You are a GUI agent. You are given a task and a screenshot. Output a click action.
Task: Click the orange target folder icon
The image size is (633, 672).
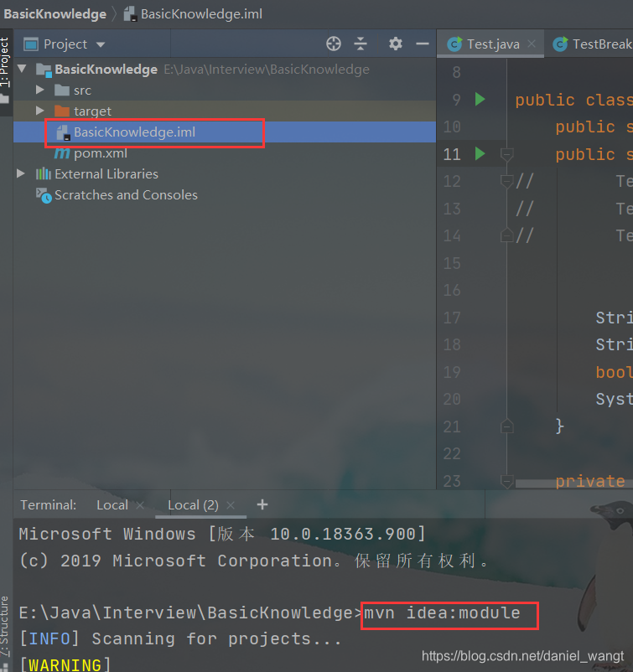pos(62,111)
